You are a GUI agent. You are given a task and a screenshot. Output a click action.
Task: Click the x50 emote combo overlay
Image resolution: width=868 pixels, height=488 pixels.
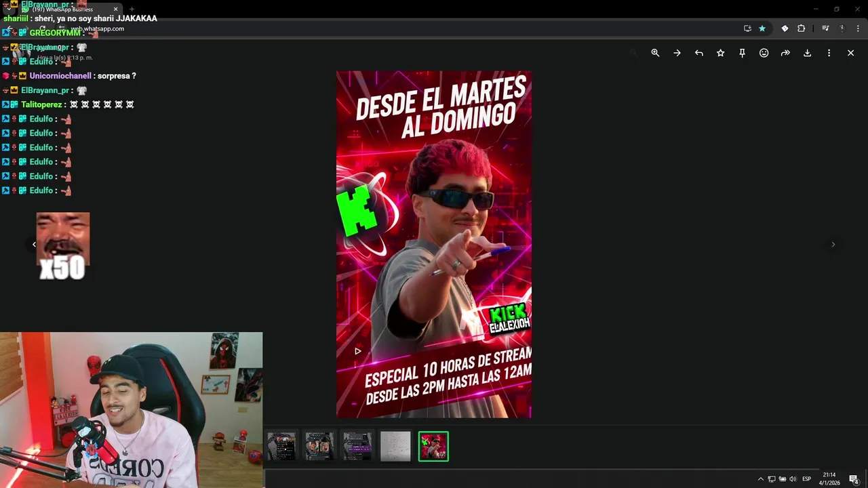coord(62,247)
